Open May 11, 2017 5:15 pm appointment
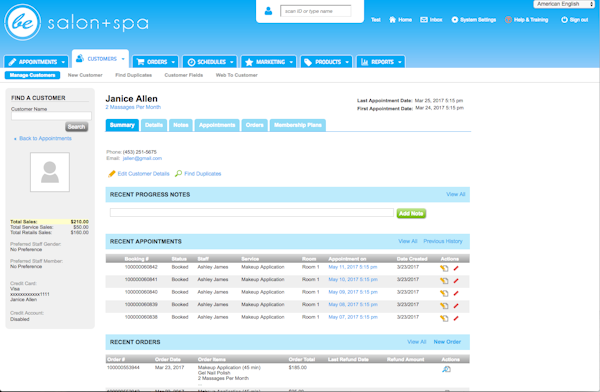600x392 pixels. (352, 267)
